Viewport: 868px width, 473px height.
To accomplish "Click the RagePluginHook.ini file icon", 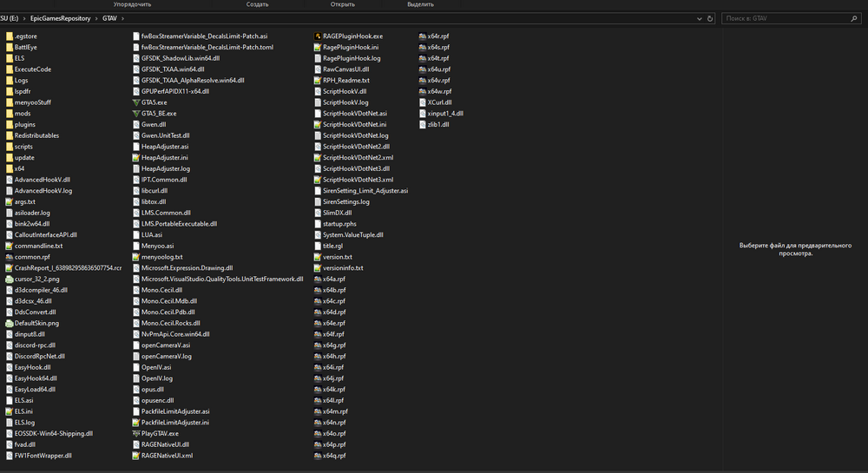I will tap(318, 47).
